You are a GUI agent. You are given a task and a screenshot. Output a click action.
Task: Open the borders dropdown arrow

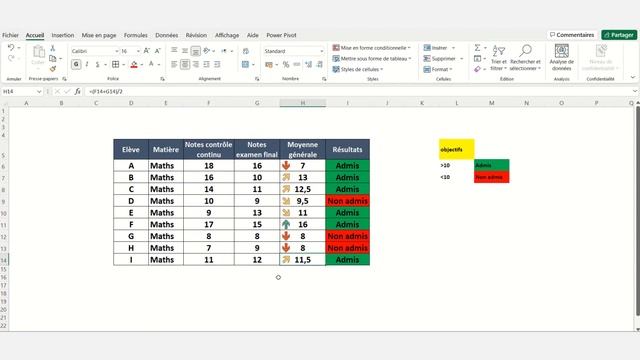pos(124,64)
